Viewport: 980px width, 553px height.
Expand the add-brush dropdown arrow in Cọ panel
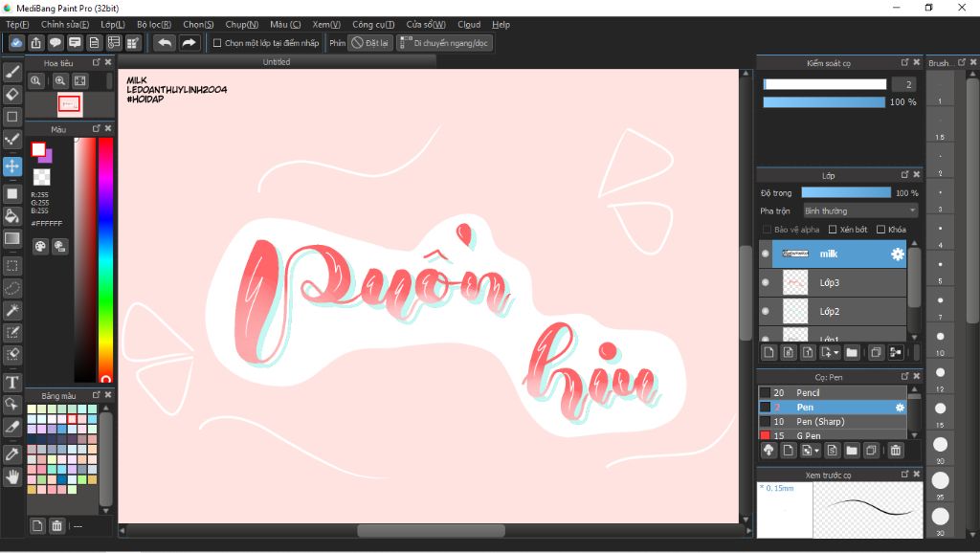click(x=816, y=451)
